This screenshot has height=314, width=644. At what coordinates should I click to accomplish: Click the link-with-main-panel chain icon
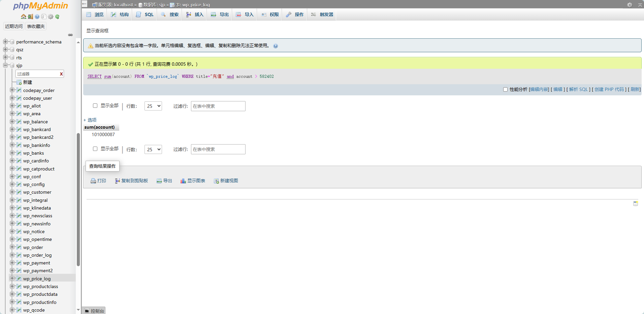coord(70,35)
